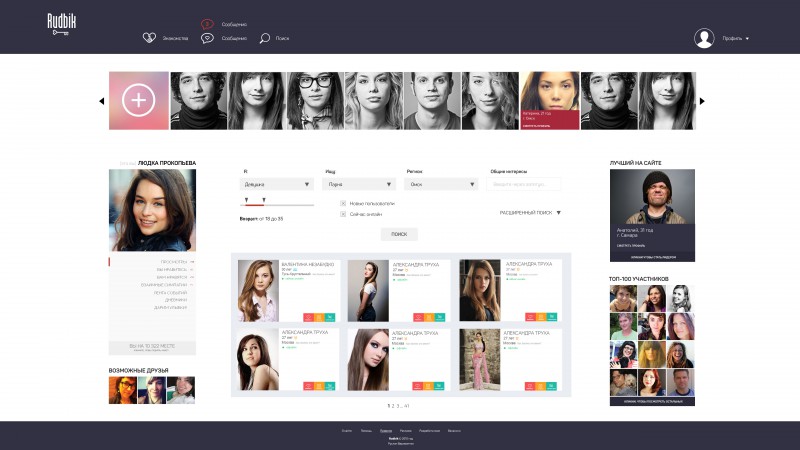Click the red speech-bubble notification icon
The image size is (800, 450).
pos(207,24)
